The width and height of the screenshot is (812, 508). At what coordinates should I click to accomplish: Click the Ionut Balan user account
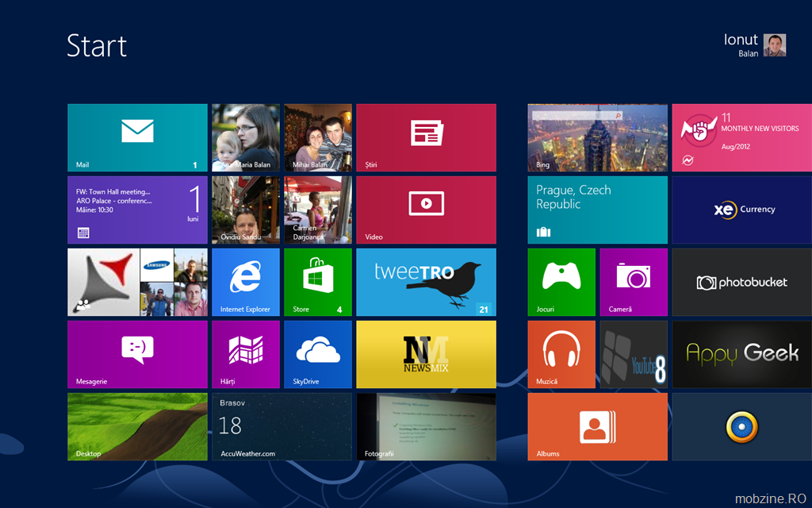click(x=755, y=45)
